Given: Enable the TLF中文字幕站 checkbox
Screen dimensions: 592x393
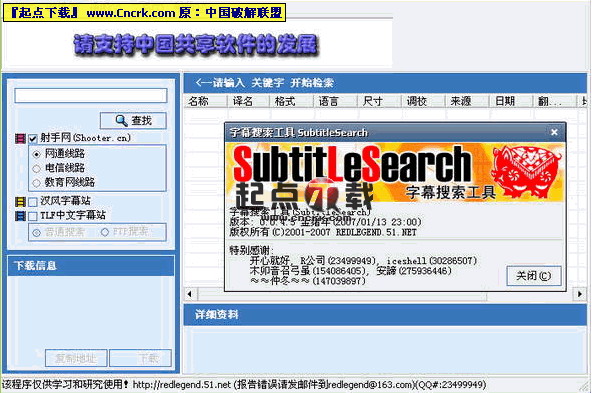Looking at the screenshot, I should coord(33,216).
